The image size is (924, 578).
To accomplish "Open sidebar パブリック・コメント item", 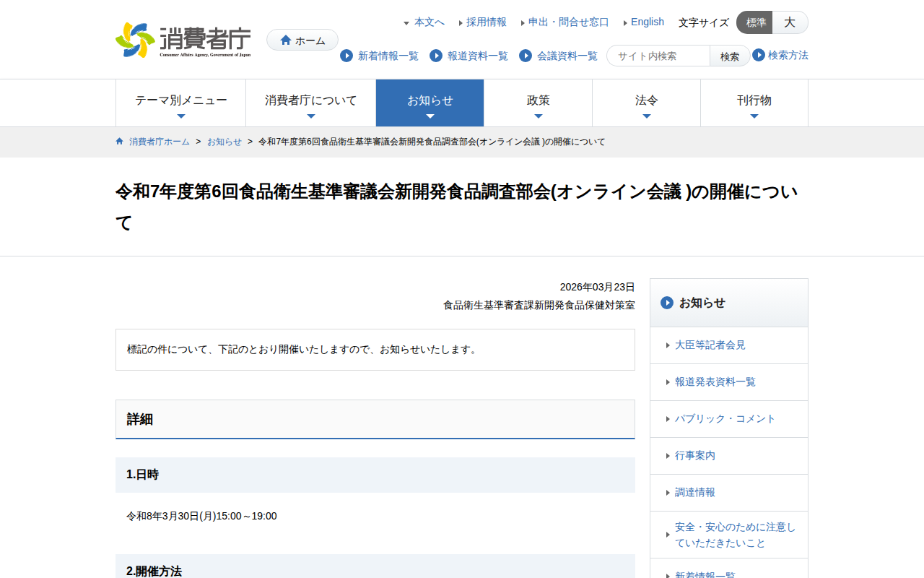I will [x=729, y=419].
